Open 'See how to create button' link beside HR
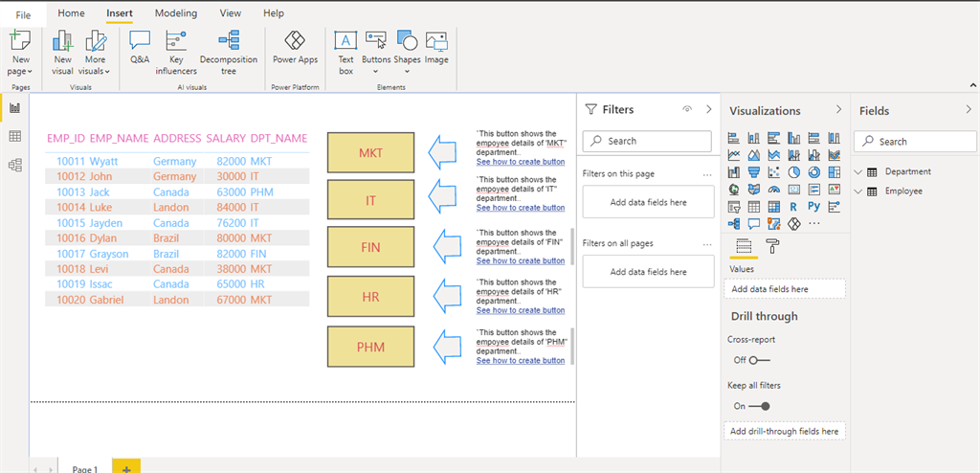The image size is (980, 473). pyautogui.click(x=520, y=310)
